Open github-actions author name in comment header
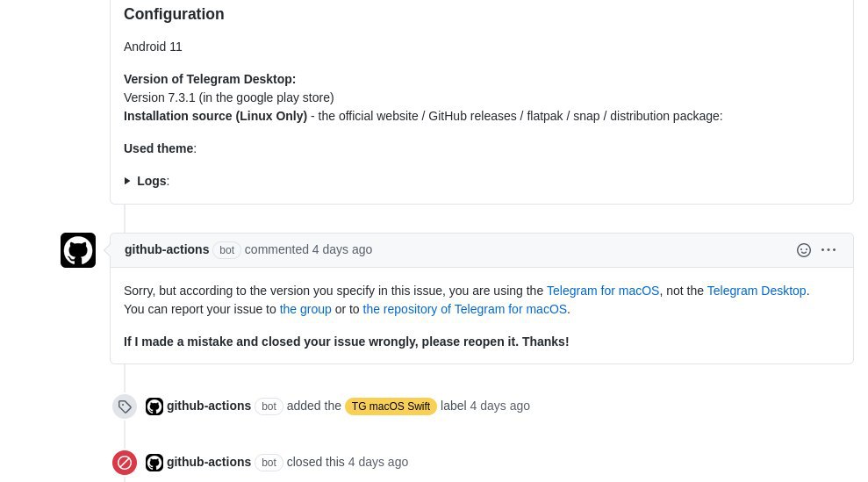 pos(167,250)
